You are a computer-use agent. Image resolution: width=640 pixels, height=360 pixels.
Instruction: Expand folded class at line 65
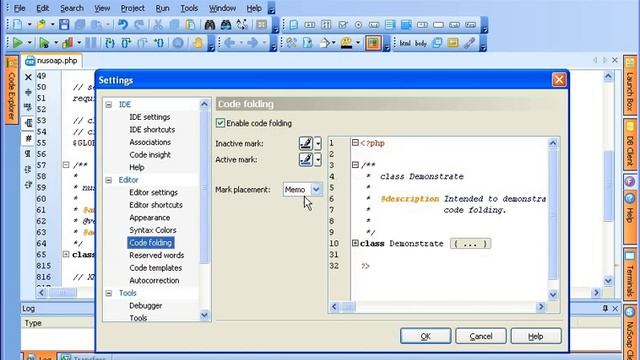(66, 254)
